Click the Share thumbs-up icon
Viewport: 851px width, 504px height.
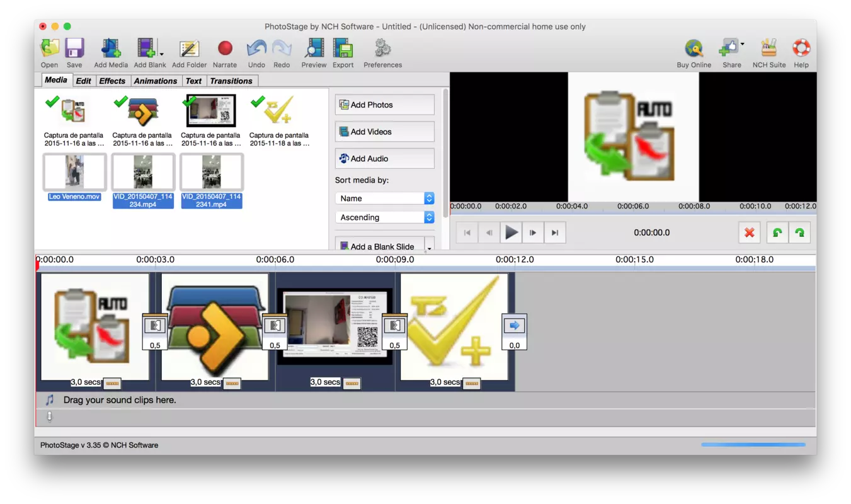click(x=729, y=49)
